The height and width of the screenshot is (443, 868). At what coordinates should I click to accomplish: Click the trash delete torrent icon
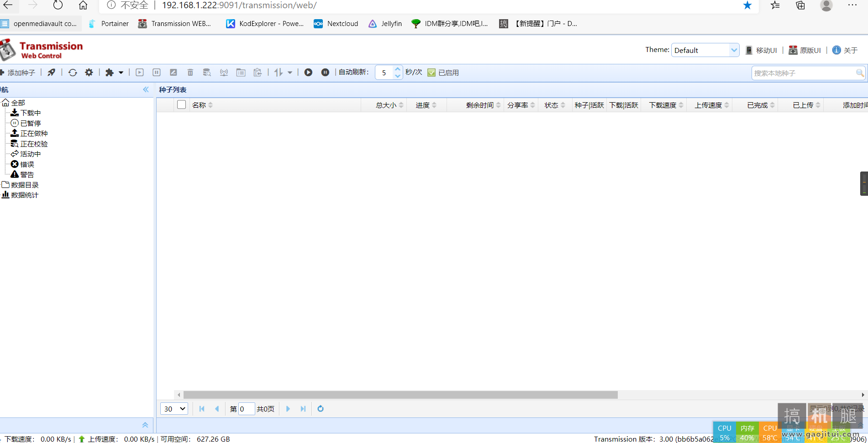pos(190,73)
